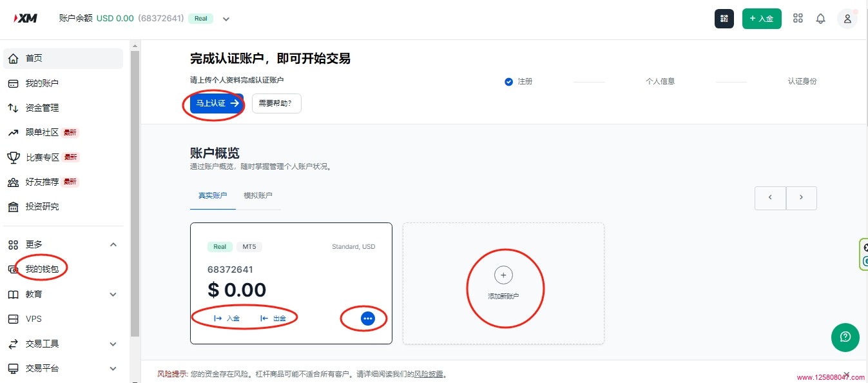Click the Real badge on account card
868x383 pixels.
click(x=220, y=247)
